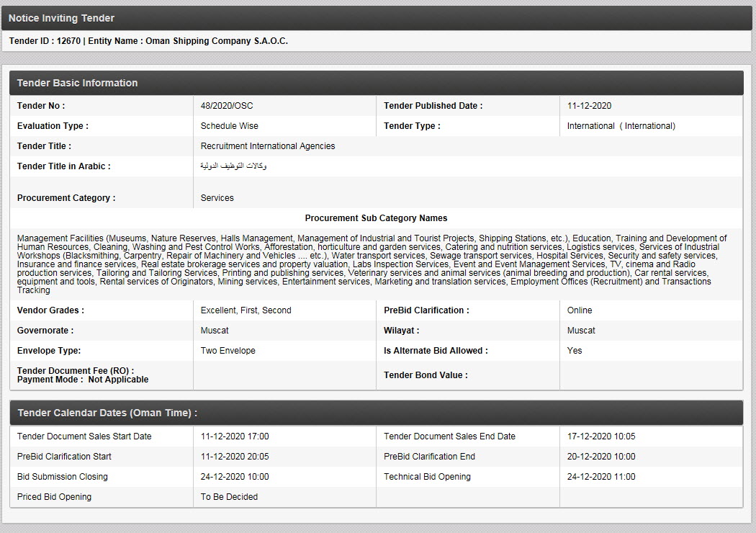Click the International tender type value
Image resolution: width=756 pixels, height=533 pixels.
pyautogui.click(x=621, y=126)
